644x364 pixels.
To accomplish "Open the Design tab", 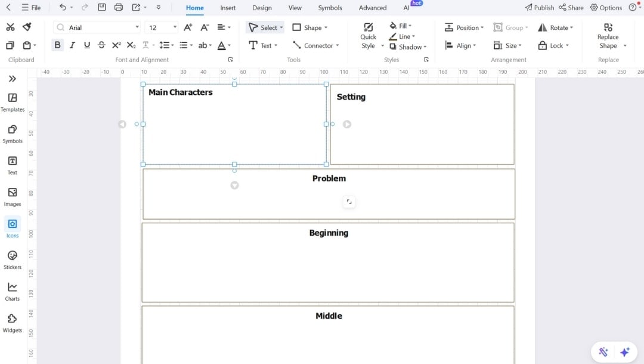I will coord(262,7).
